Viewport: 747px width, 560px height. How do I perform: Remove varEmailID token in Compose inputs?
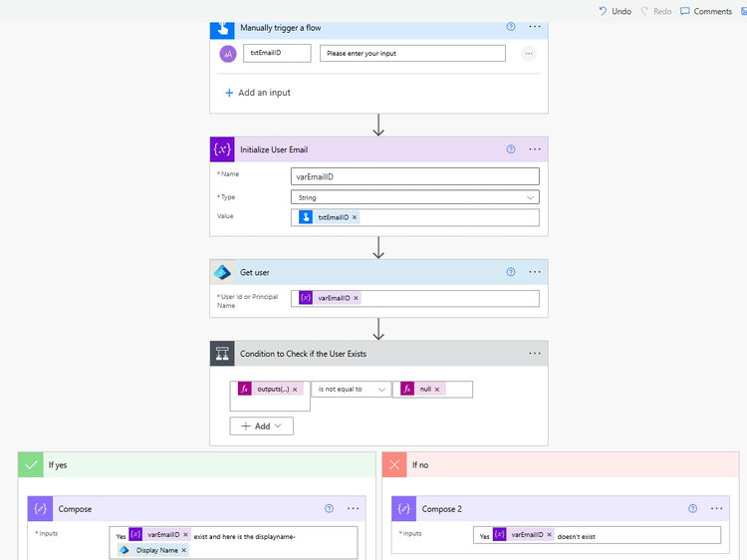pos(186,535)
